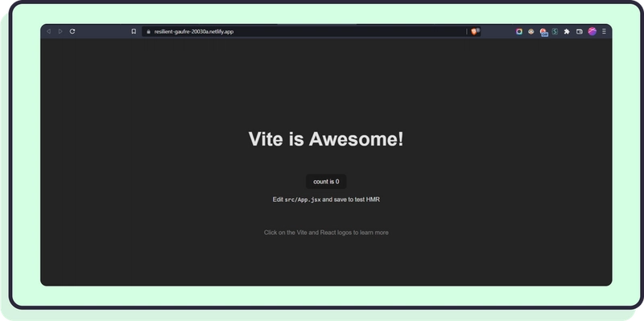Open the round face extension icon
The height and width of the screenshot is (321, 644).
point(531,31)
